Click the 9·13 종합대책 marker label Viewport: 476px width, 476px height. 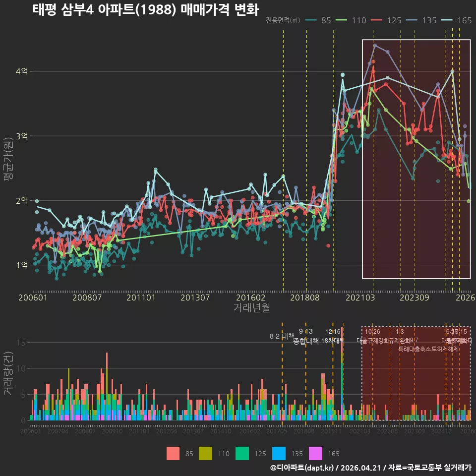pyautogui.click(x=306, y=336)
